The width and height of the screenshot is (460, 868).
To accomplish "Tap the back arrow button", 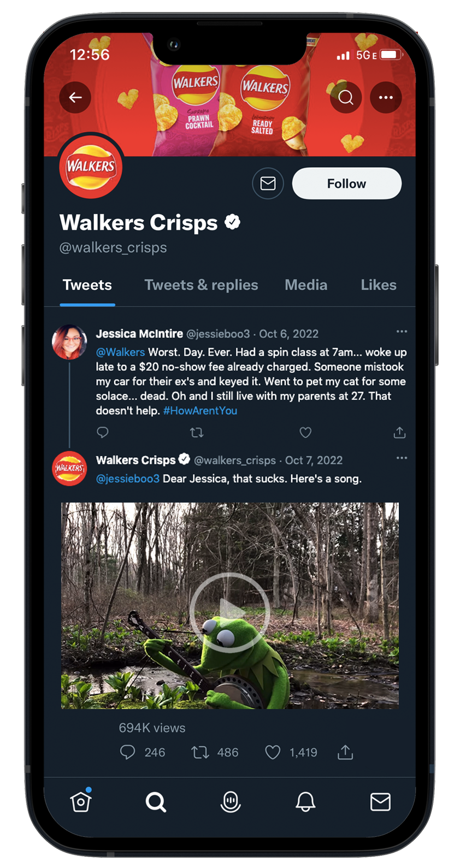I will (75, 97).
